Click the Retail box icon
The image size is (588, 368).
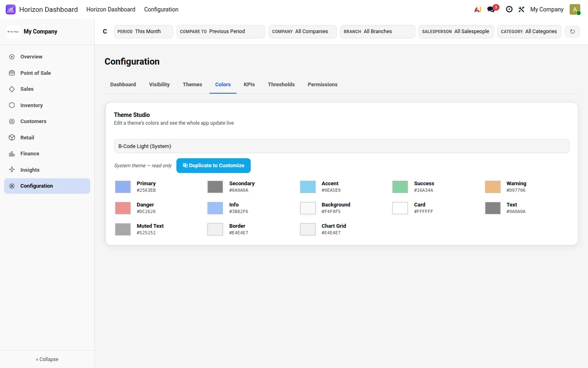click(12, 138)
